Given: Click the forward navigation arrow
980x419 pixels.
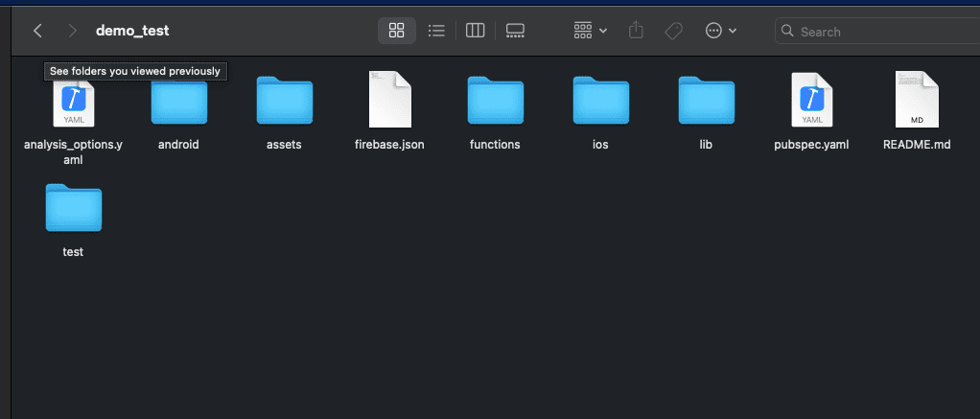Looking at the screenshot, I should tap(73, 31).
